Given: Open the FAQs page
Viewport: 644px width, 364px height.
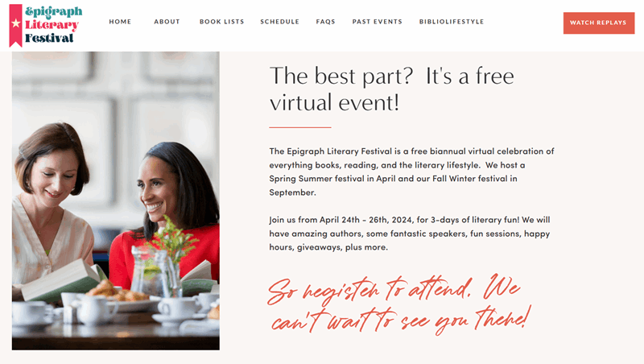Looking at the screenshot, I should [326, 22].
